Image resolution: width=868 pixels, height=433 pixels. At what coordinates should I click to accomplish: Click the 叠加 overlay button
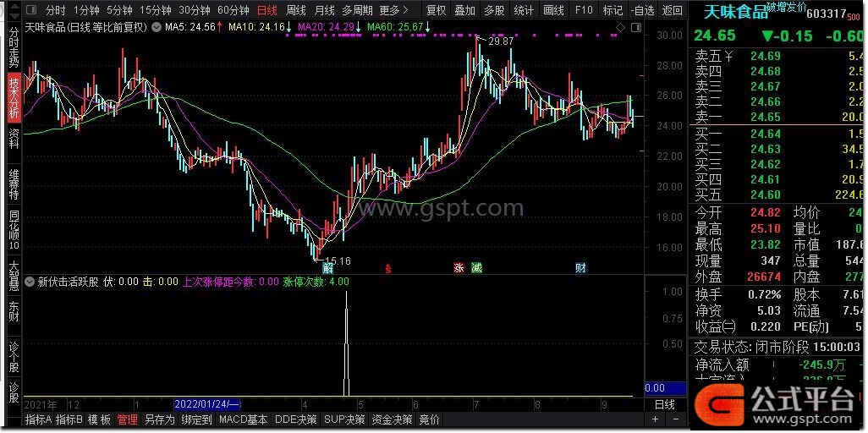pos(465,10)
